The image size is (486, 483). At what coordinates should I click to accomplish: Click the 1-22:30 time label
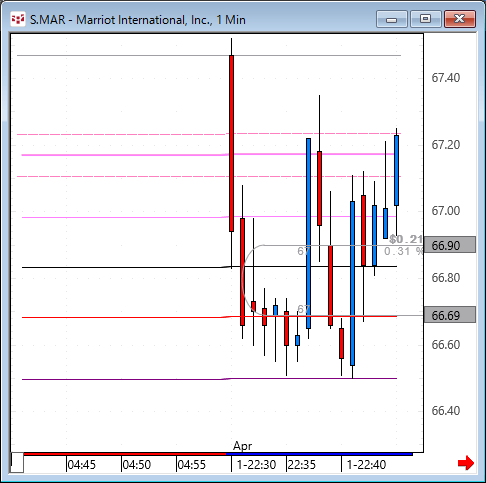click(256, 465)
